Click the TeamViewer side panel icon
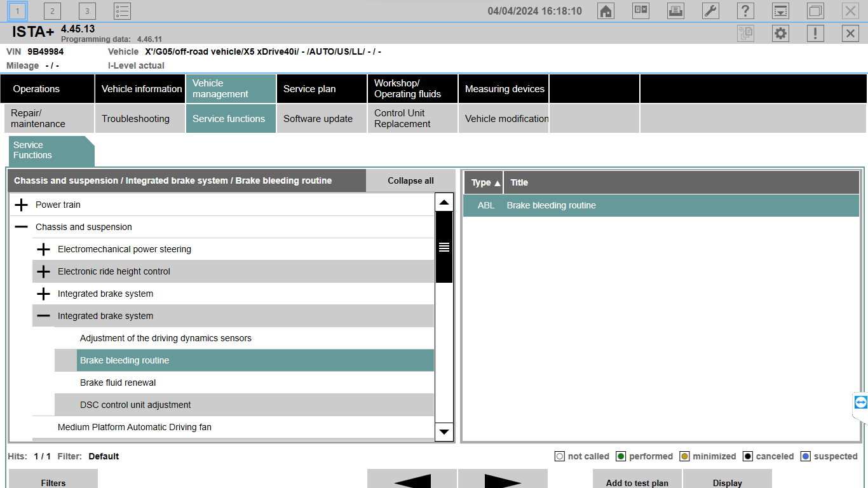 coord(860,402)
